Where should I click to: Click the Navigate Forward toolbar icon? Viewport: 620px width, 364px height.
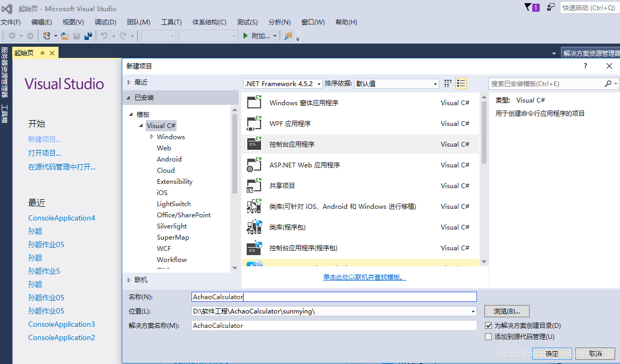(x=30, y=36)
